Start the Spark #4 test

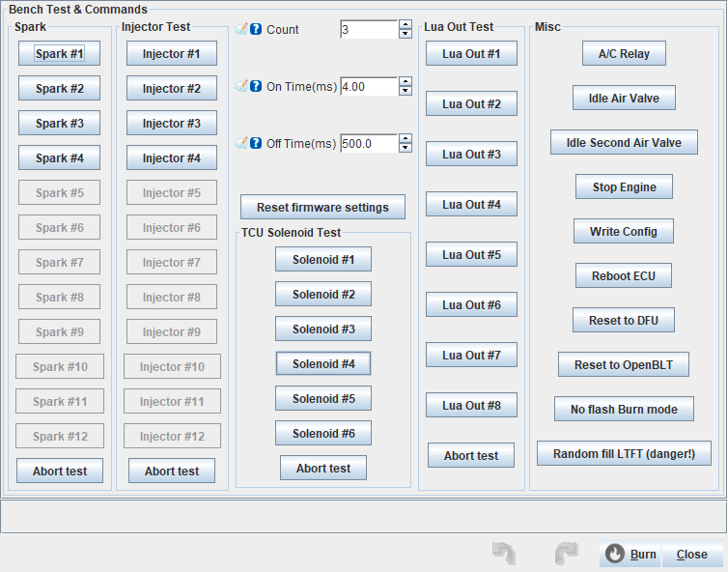point(60,158)
